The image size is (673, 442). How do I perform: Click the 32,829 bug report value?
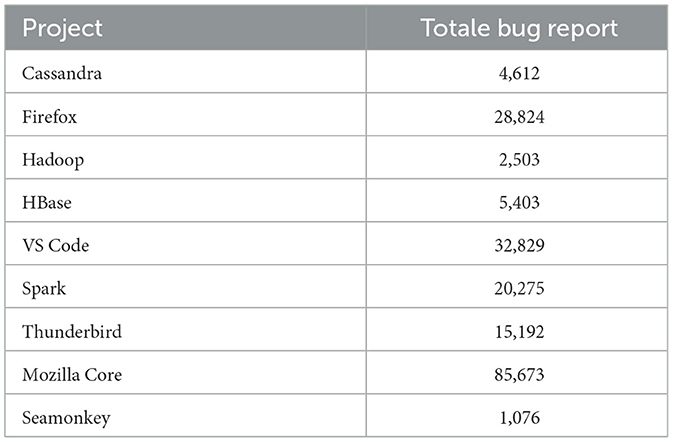tap(519, 245)
